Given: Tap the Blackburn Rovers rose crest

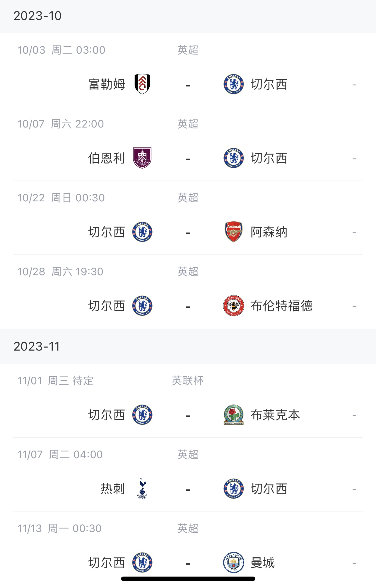Looking at the screenshot, I should coord(234,415).
